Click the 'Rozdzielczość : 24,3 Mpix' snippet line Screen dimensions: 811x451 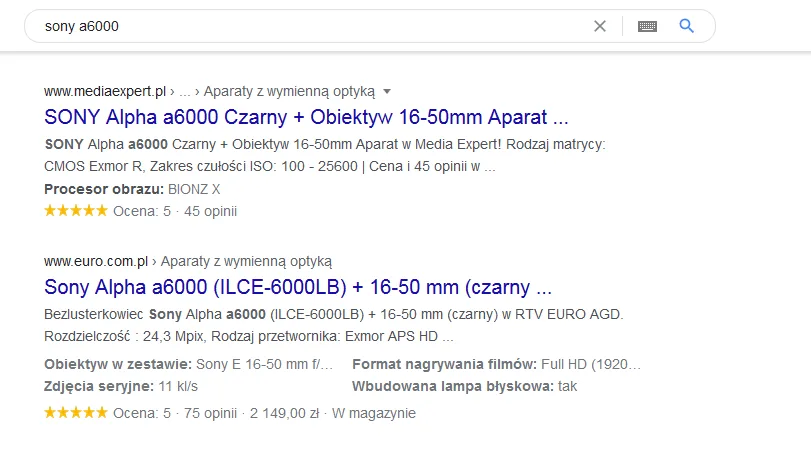(249, 337)
